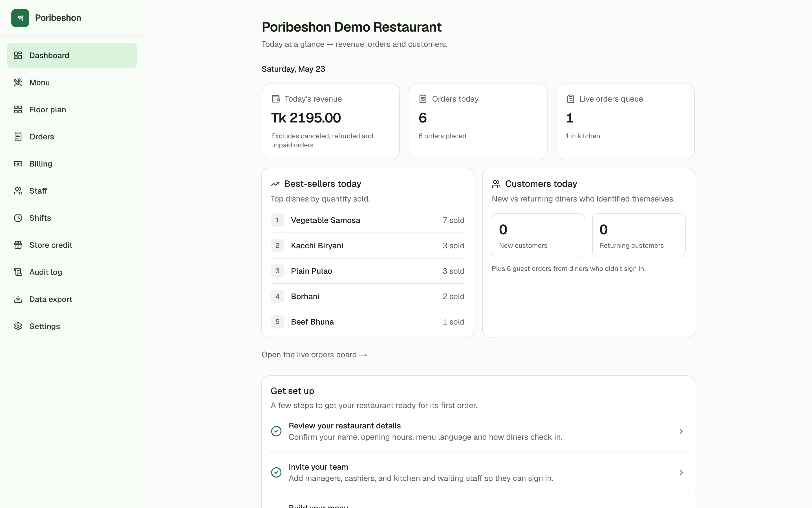
Task: Navigate to Orders in sidebar
Action: point(72,137)
